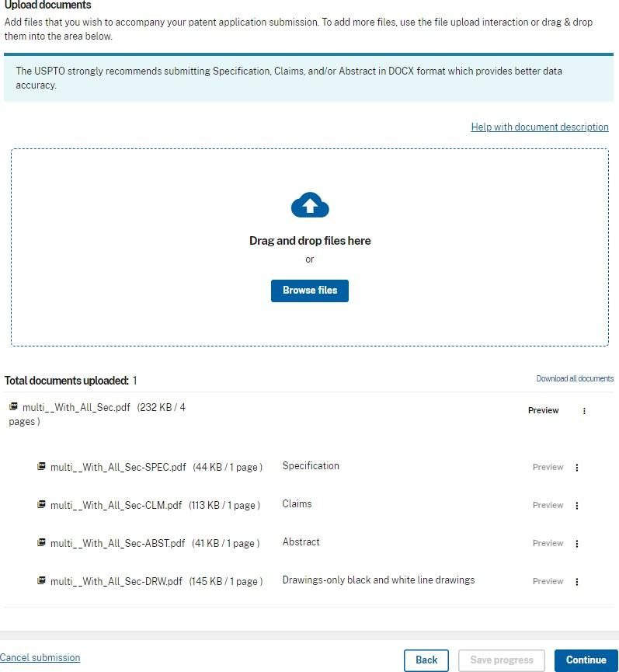Click file icon beside multi__With_All_Sec.pdf
Image resolution: width=619 pixels, height=672 pixels.
click(13, 406)
